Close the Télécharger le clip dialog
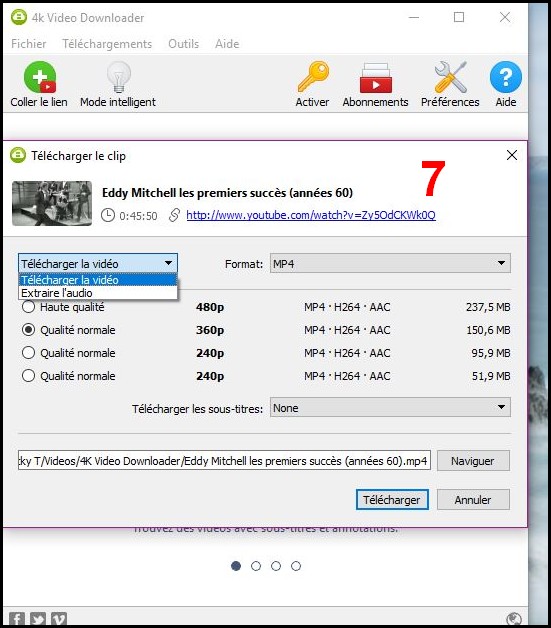Viewport: 551px width, 628px height. [512, 155]
